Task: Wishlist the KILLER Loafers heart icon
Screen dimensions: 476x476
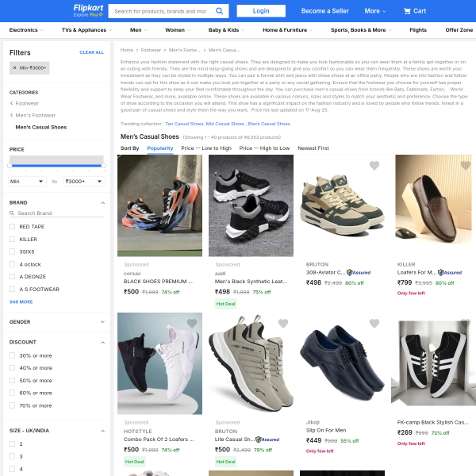Action: pyautogui.click(x=466, y=166)
